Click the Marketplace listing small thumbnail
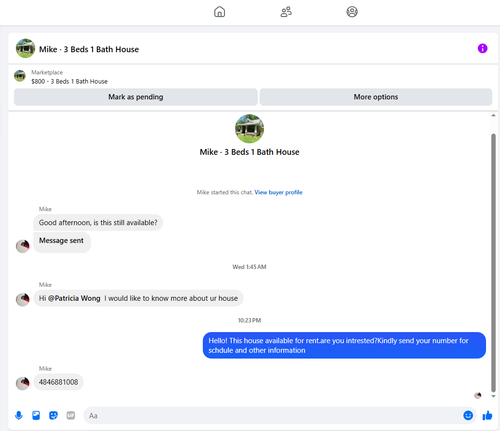Screen dimensions: 500x431 pyautogui.click(x=20, y=76)
